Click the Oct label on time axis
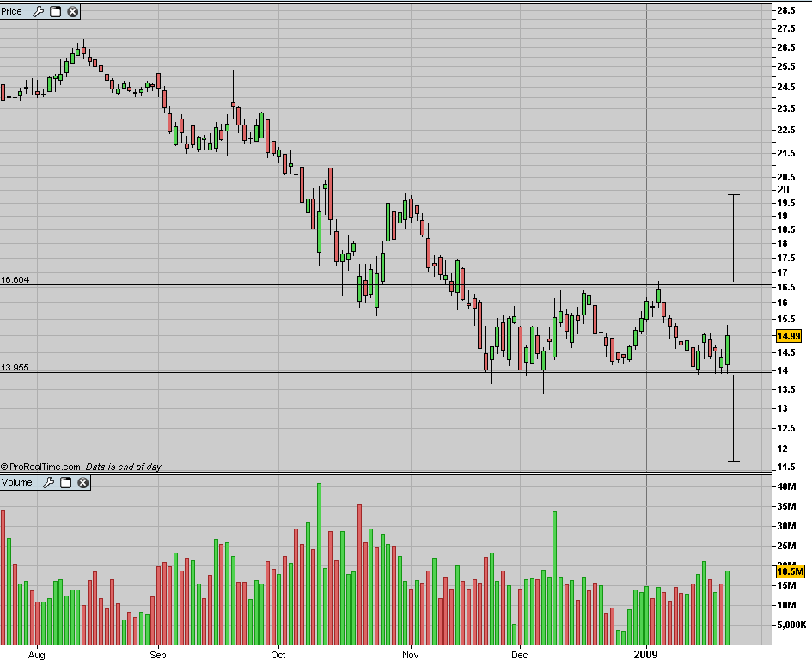Screen dimensions: 812x660 (278, 655)
